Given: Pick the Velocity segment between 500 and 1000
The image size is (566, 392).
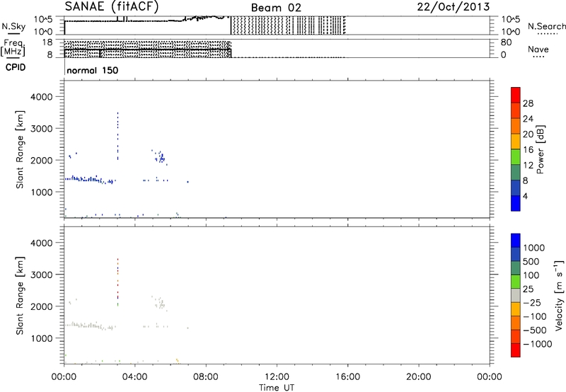Looking at the screenshot, I should [516, 254].
